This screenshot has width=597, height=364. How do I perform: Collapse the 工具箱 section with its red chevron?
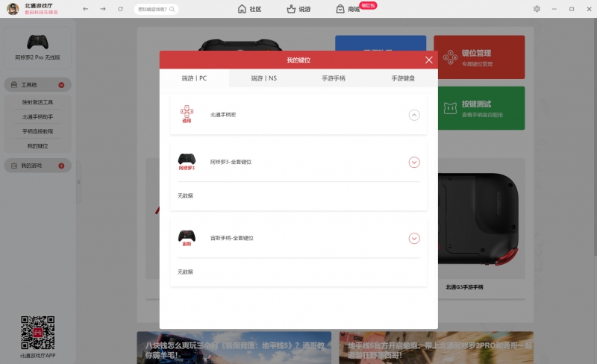61,85
